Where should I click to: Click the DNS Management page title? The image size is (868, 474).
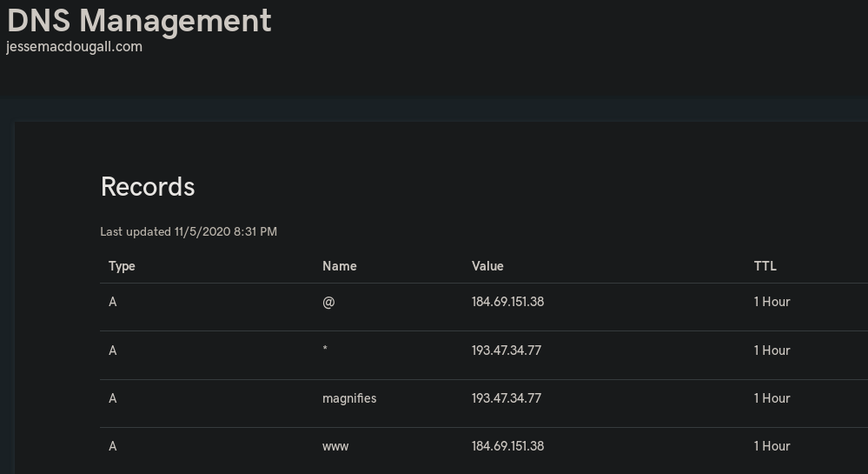[139, 21]
